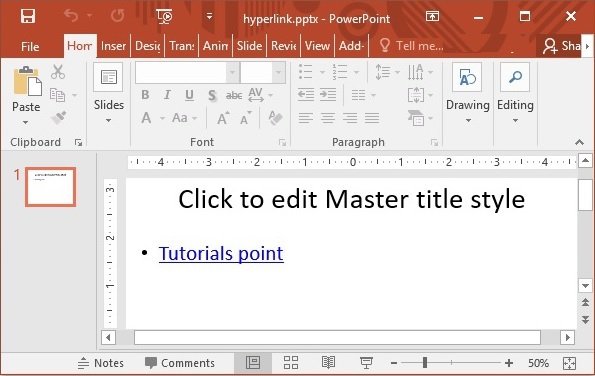Justify the text

tap(372, 118)
